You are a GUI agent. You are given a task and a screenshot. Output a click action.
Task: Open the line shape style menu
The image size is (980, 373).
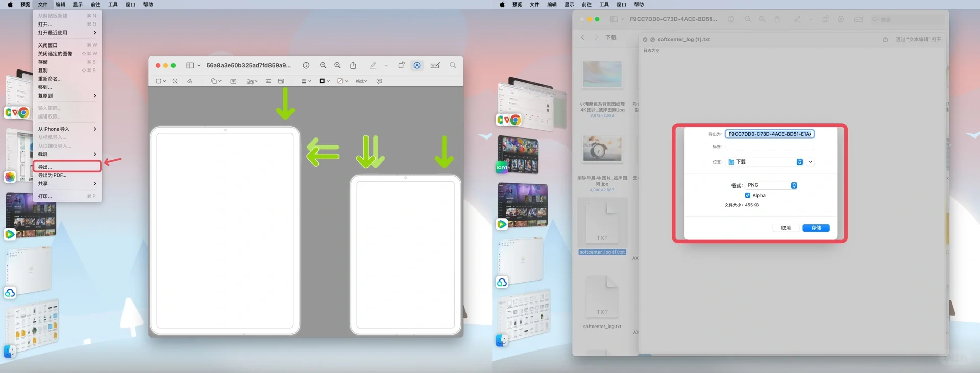(306, 81)
